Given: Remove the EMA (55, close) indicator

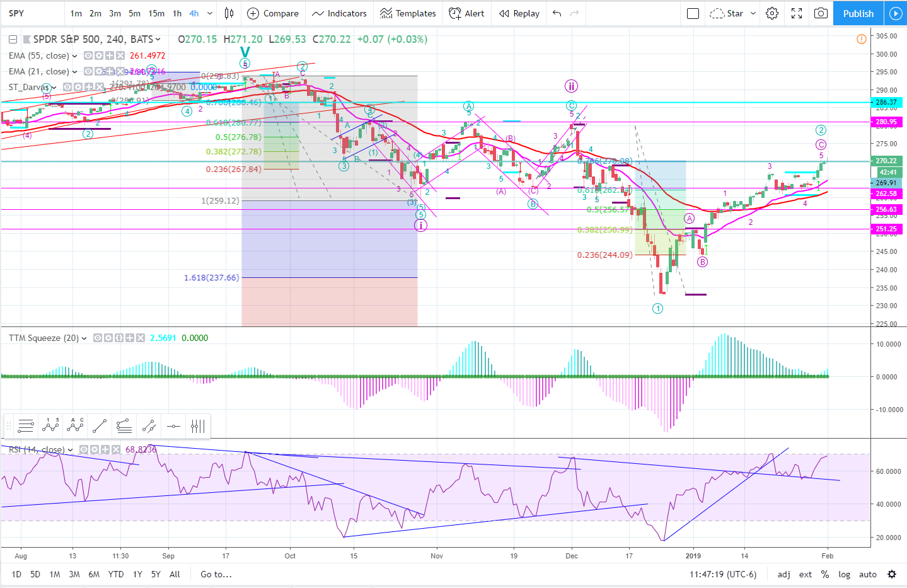Looking at the screenshot, I should (120, 55).
